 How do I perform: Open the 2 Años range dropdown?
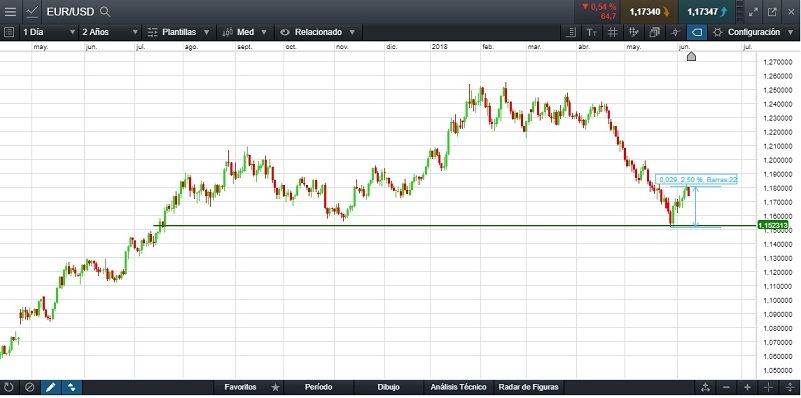tap(110, 32)
